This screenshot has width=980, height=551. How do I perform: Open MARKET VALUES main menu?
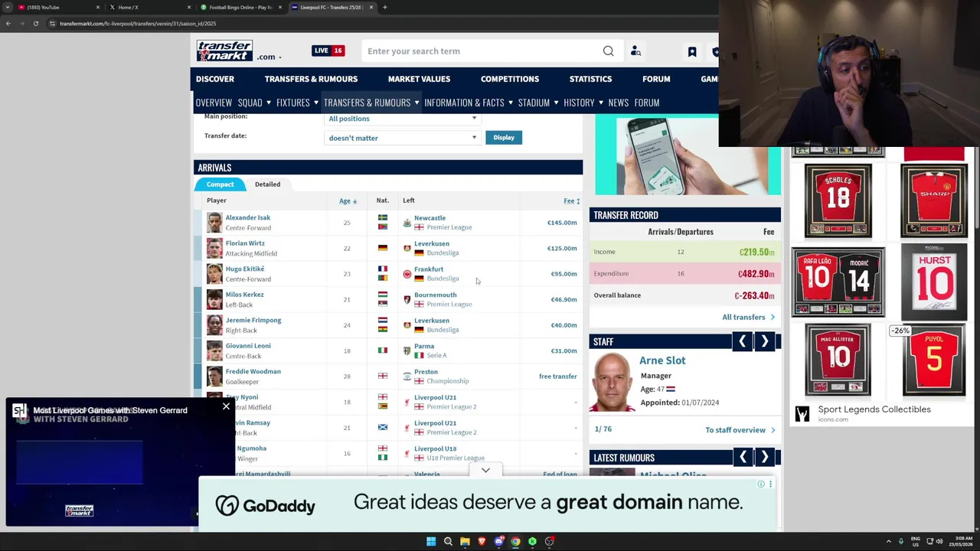(x=419, y=79)
